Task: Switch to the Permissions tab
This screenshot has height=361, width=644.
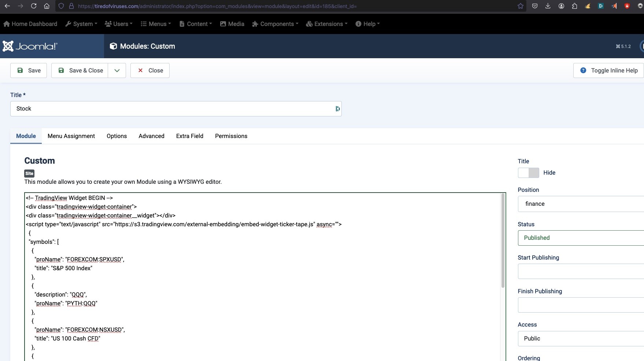Action: [x=231, y=136]
